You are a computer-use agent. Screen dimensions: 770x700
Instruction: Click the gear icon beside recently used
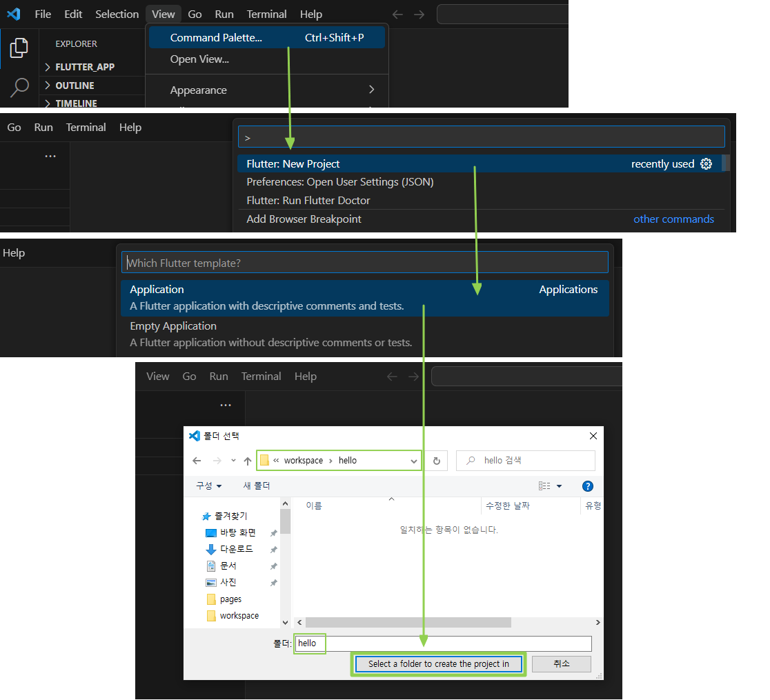(x=706, y=164)
